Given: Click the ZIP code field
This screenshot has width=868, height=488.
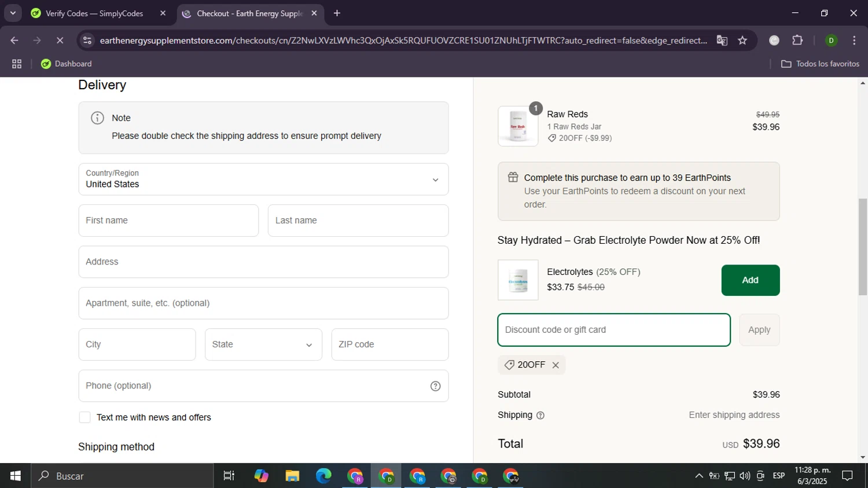Looking at the screenshot, I should point(390,344).
